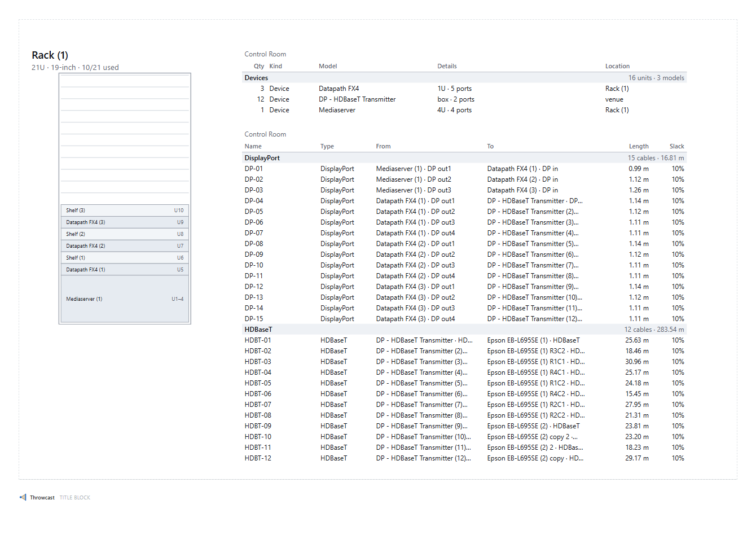Click the '12 cables · 283.54 m' summary

(654, 330)
